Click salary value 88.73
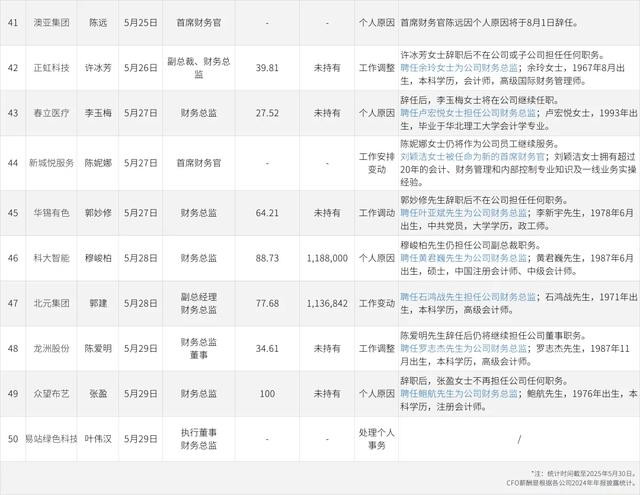The height and width of the screenshot is (495, 640). point(267,258)
